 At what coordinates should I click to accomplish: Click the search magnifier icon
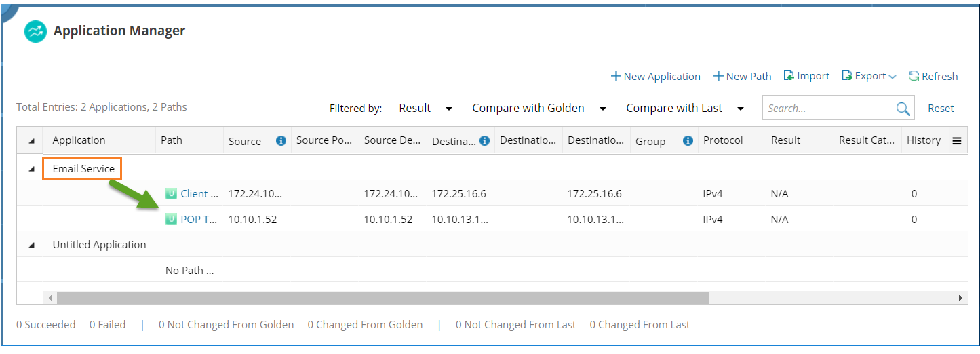(903, 109)
